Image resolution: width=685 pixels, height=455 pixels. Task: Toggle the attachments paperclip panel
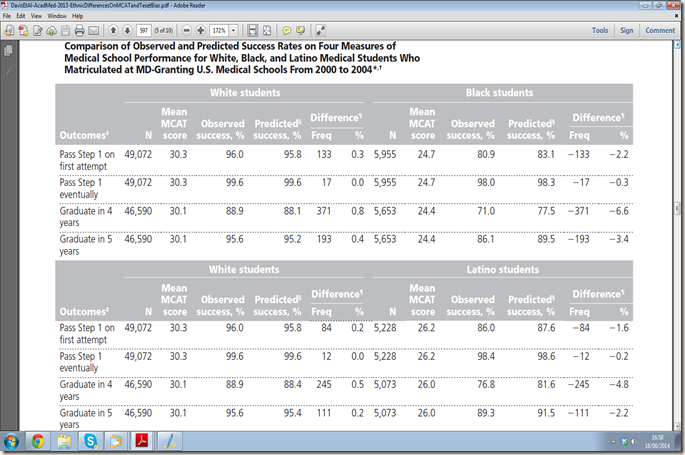click(10, 70)
